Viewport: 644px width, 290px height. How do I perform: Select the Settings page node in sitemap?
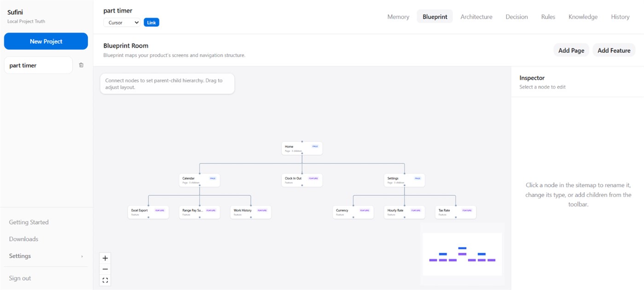tap(405, 180)
